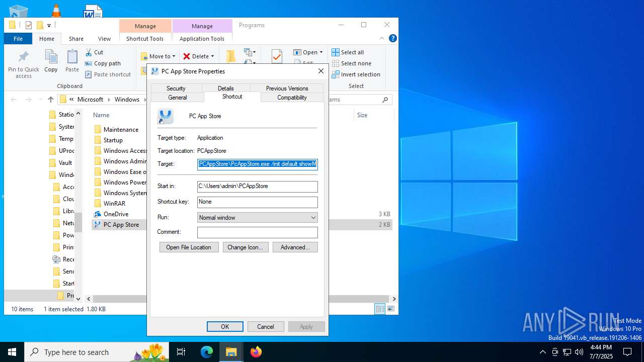The image size is (644, 362).
Task: Switch to the Details tab
Action: (226, 88)
